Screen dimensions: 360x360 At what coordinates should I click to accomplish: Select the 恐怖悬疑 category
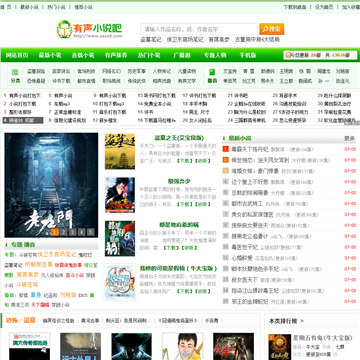[x=36, y=81]
